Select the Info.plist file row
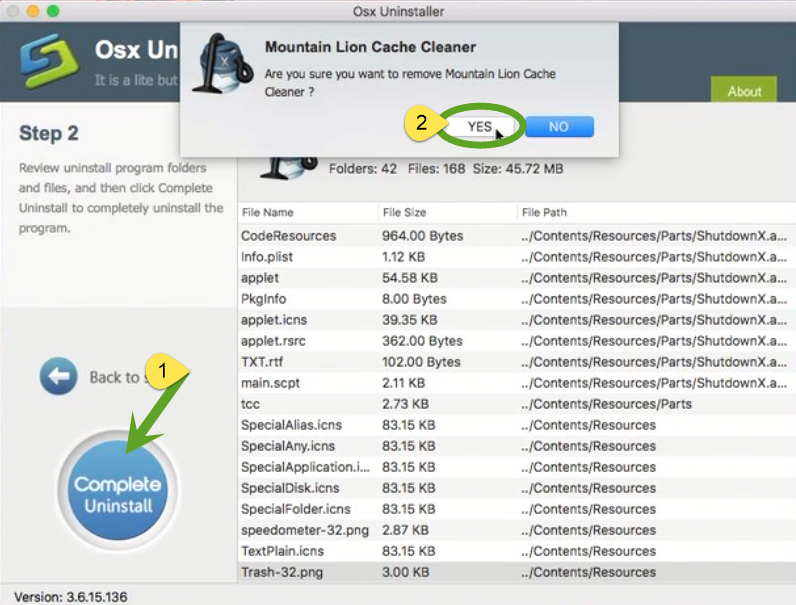 pos(516,257)
